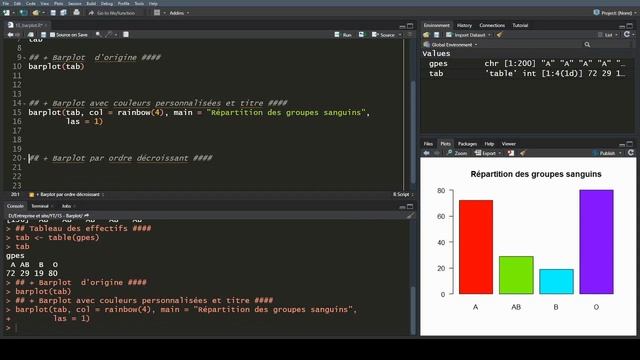Go back to previous source location
This screenshot has height=360, width=640.
[10, 35]
